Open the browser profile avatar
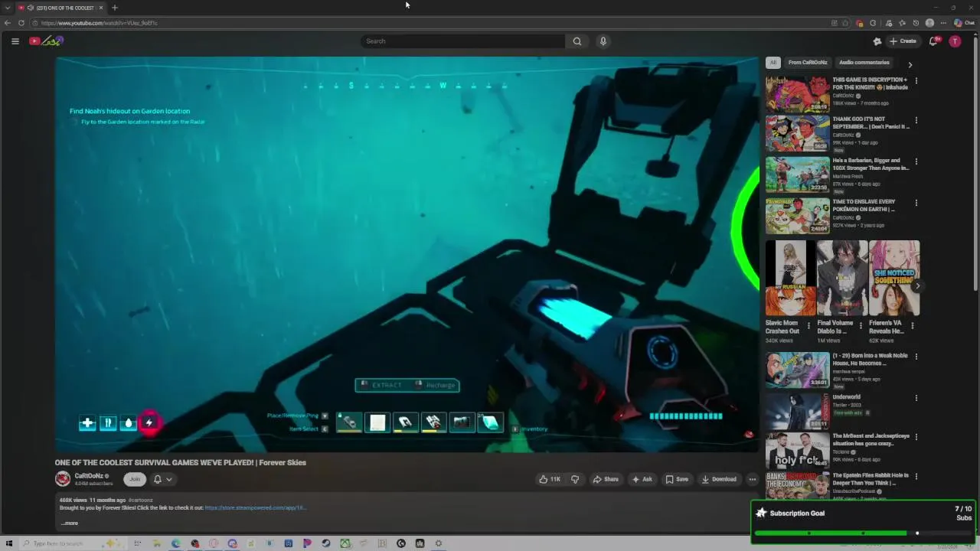980x551 pixels. 930,23
